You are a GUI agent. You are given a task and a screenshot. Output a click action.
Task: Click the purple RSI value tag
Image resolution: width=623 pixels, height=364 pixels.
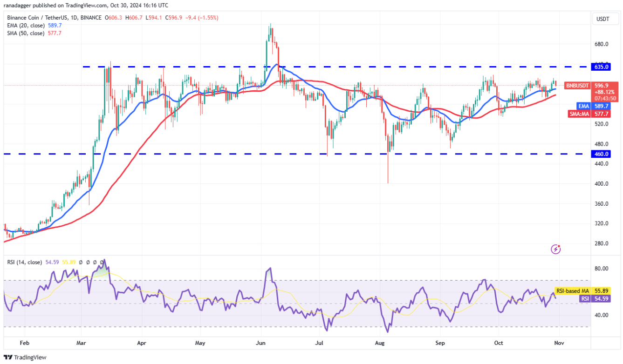pyautogui.click(x=585, y=298)
